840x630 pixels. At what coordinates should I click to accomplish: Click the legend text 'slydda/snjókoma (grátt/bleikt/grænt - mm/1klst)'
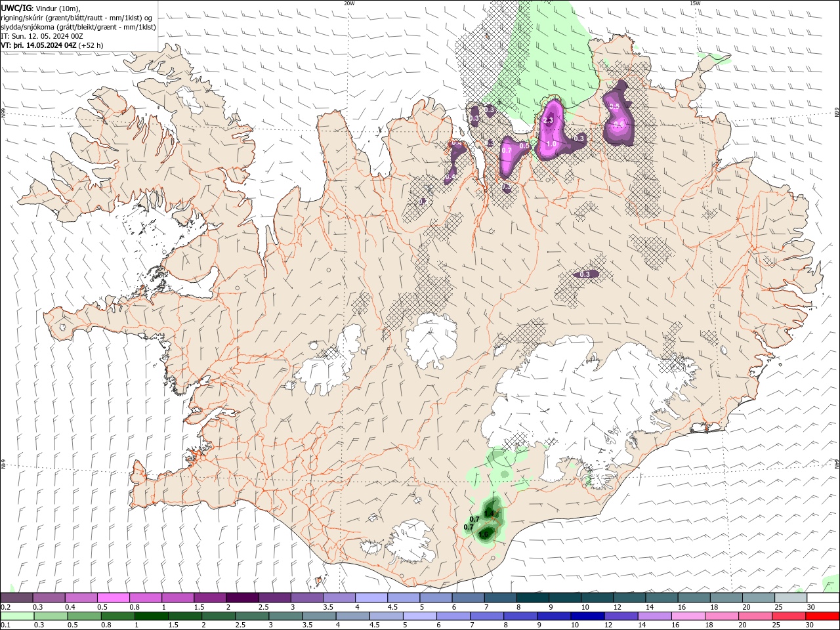pyautogui.click(x=78, y=27)
